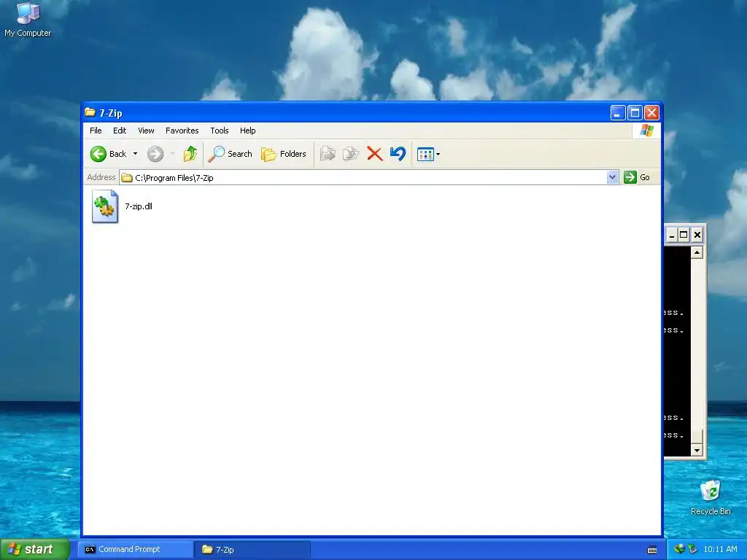This screenshot has height=560, width=747.
Task: Click the address bar path field
Action: pyautogui.click(x=363, y=178)
